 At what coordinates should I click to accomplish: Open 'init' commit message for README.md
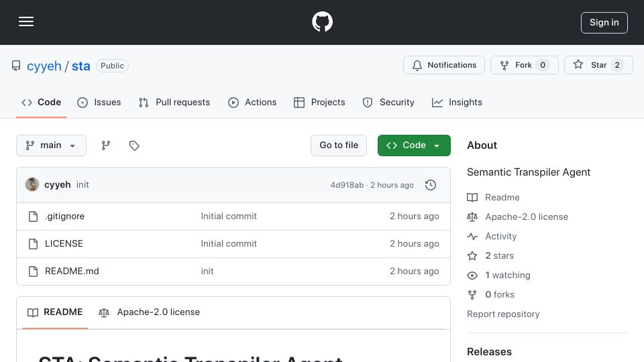point(207,271)
